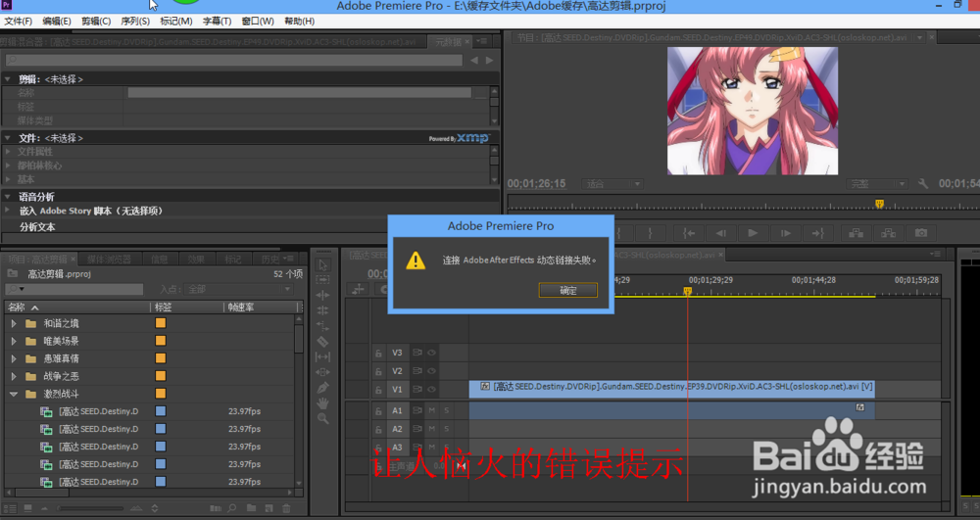Screen dimensions: 980x520
Task: Toggle lock on track V3
Action: point(378,353)
